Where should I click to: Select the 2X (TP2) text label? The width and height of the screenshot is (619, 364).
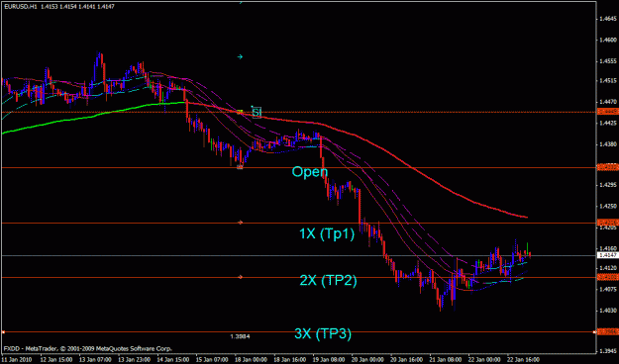(328, 280)
